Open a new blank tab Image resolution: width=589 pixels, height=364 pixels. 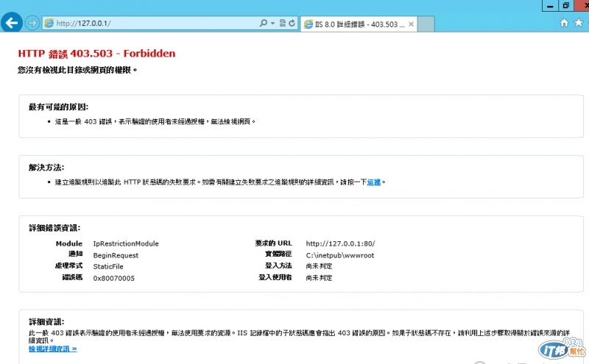coord(426,24)
